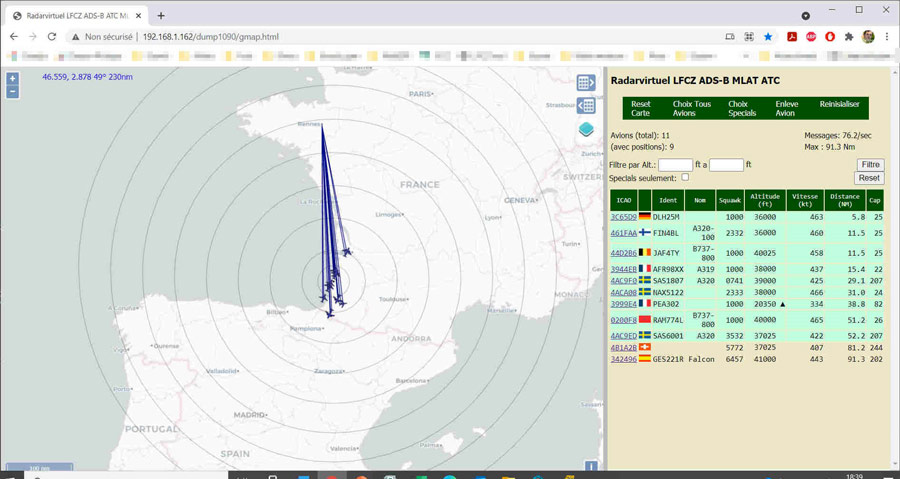Select Reinisialiser menu item

(x=839, y=104)
